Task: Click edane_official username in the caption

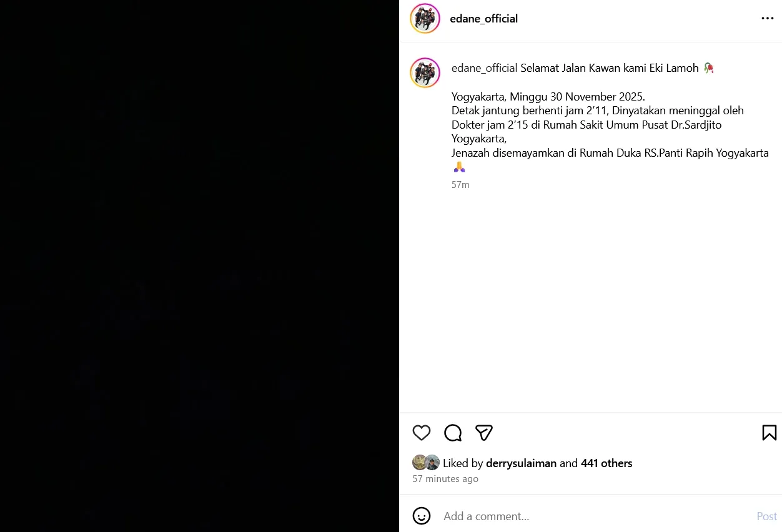Action: pos(485,68)
